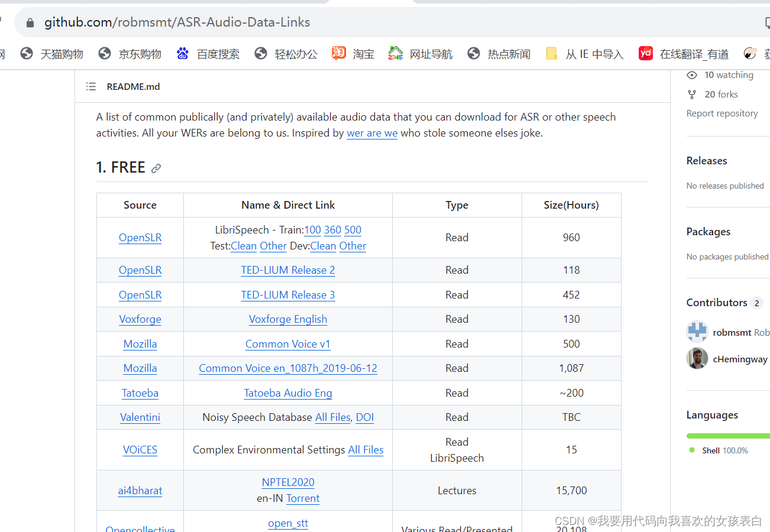The width and height of the screenshot is (770, 532).
Task: Open OpenSLR link in TED-LIUM Release 3 row
Action: point(140,295)
